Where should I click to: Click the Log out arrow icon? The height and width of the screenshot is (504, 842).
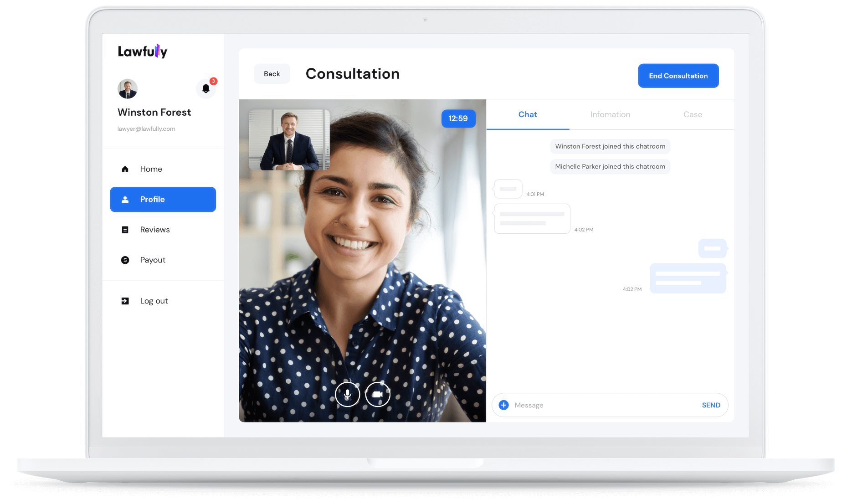coord(125,301)
